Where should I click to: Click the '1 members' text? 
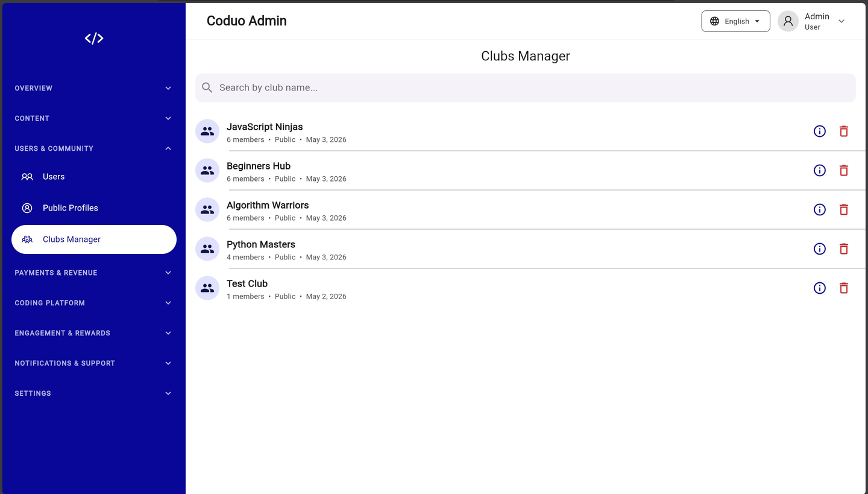(x=245, y=296)
